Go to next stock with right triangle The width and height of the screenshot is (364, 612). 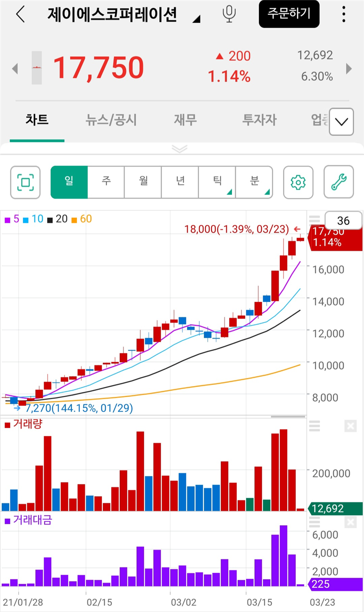(349, 69)
